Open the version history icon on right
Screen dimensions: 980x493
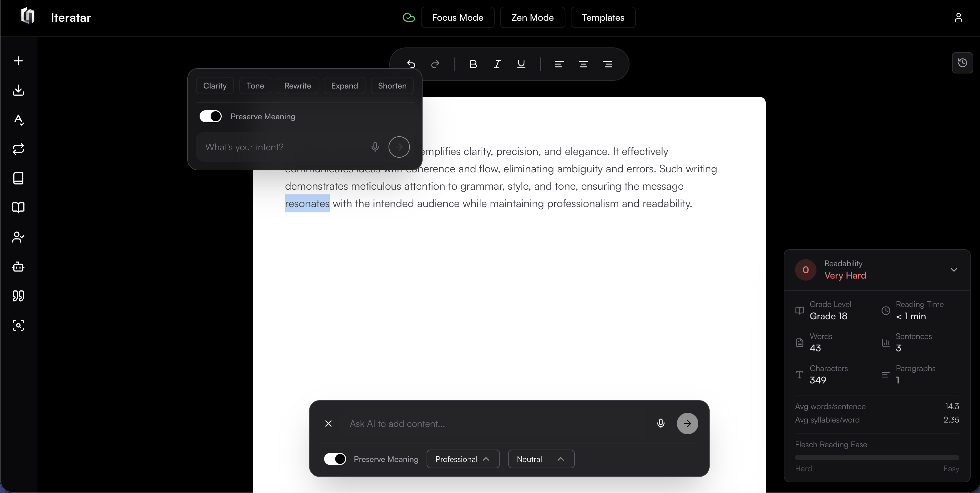coord(962,63)
